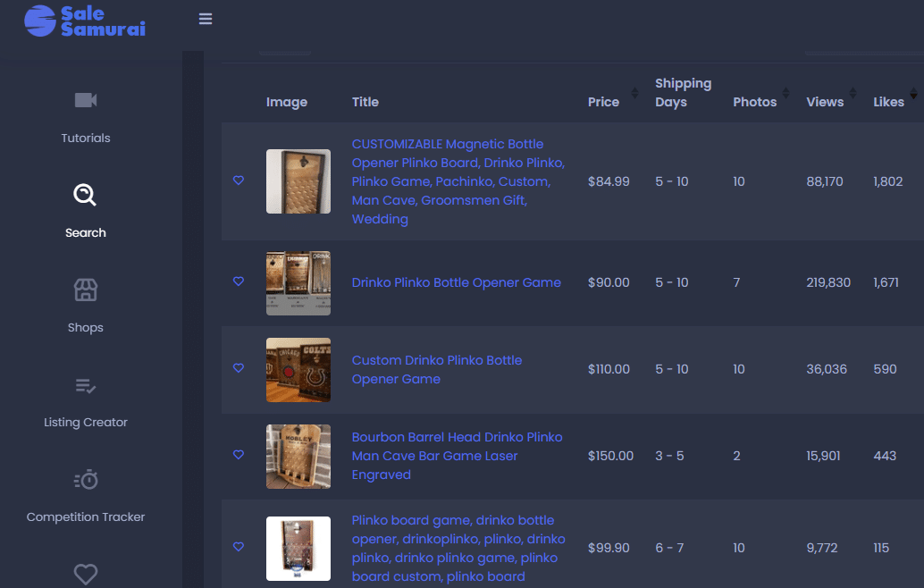Screen dimensions: 924x588
Task: Open Custom Drinko Plinko Bottle Opener link
Action: (437, 369)
